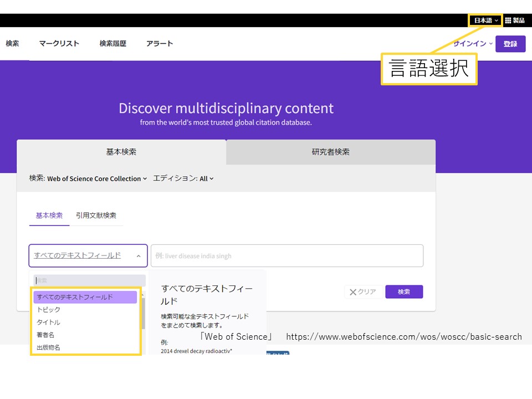Open the Web of Science Core Collection dropdown
Viewport: 532px width, 399px height.
pos(97,179)
